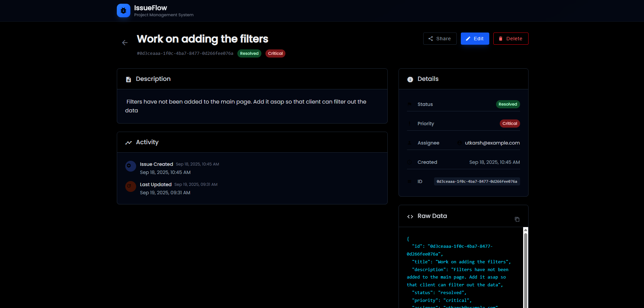Screen dimensions: 644x308
Task: Select the Resolved status in Details panel
Action: pyautogui.click(x=508, y=104)
